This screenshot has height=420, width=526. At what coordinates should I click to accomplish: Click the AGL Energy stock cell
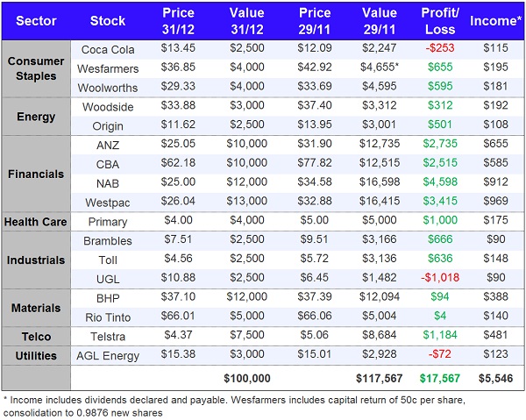coord(108,356)
